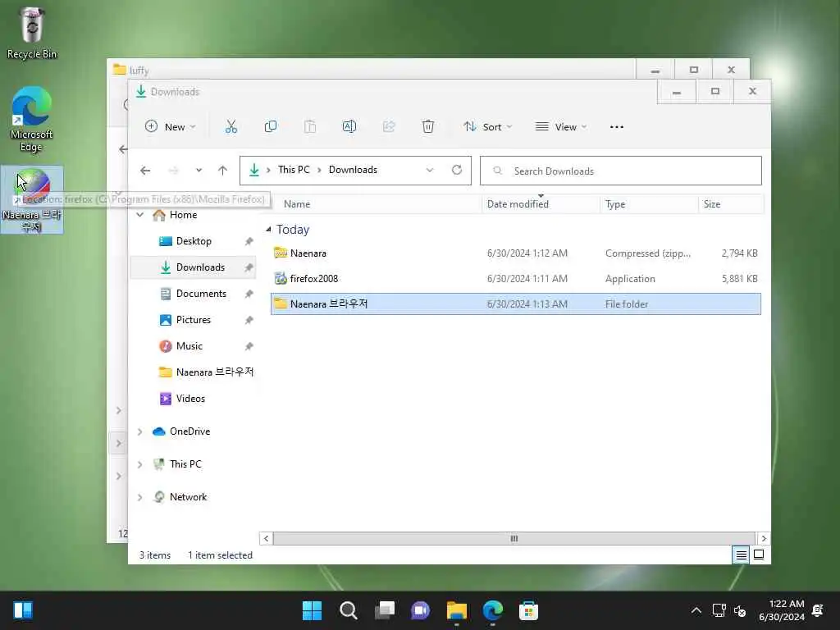
Task: Expand the Network tree node
Action: [x=139, y=498]
